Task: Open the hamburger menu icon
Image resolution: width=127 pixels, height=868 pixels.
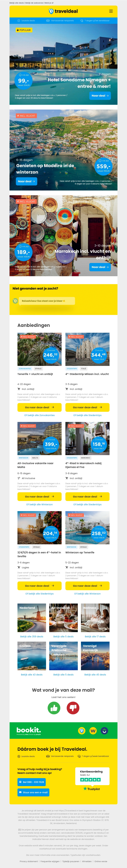Action: 111,11
